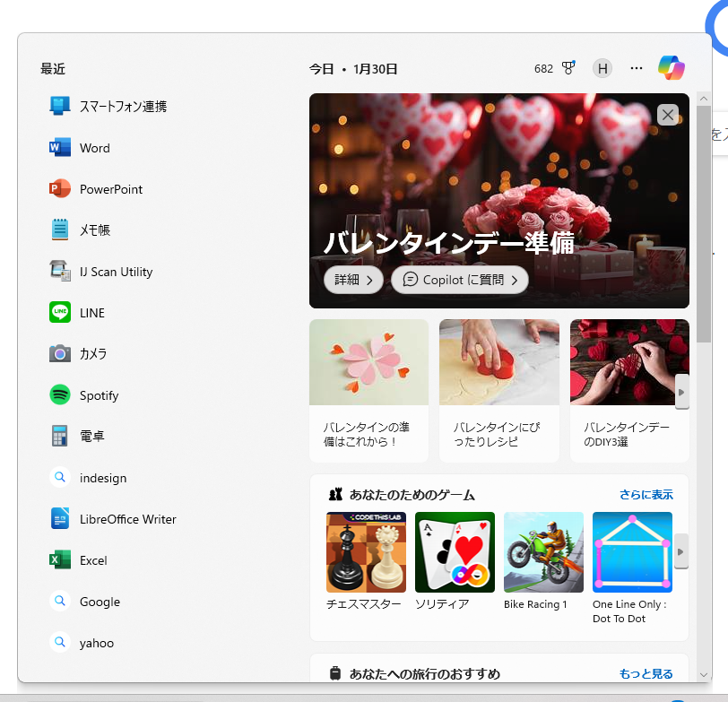728x702 pixels.
Task: Open the three-dot more options menu
Action: click(x=637, y=68)
